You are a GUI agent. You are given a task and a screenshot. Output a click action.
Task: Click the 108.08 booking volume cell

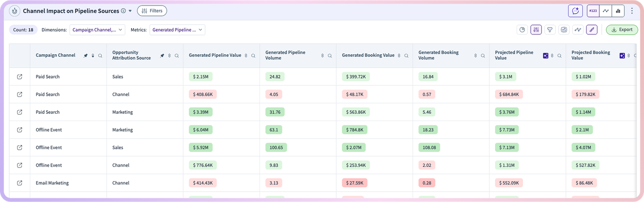coord(429,147)
